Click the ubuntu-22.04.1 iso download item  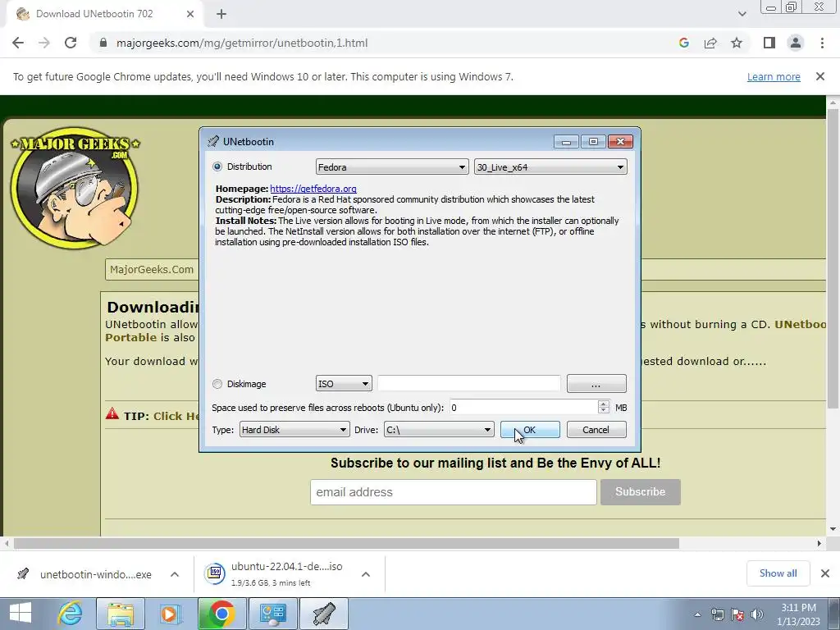[276, 574]
